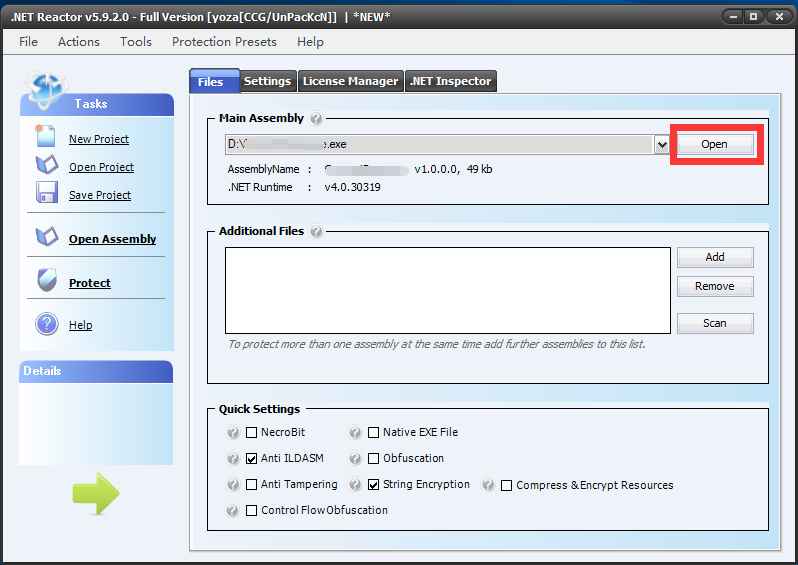This screenshot has width=798, height=565.
Task: Select the Files tab
Action: pyautogui.click(x=214, y=81)
